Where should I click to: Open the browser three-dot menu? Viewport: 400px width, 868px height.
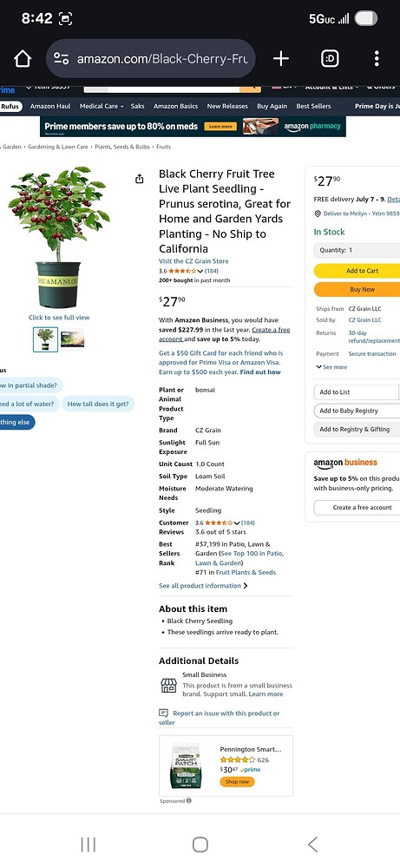point(377,59)
